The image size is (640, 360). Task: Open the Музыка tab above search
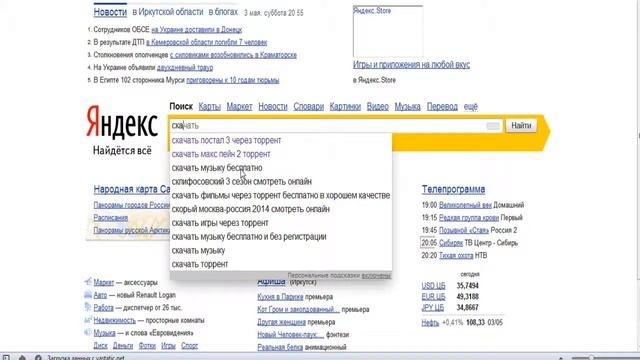pos(407,107)
